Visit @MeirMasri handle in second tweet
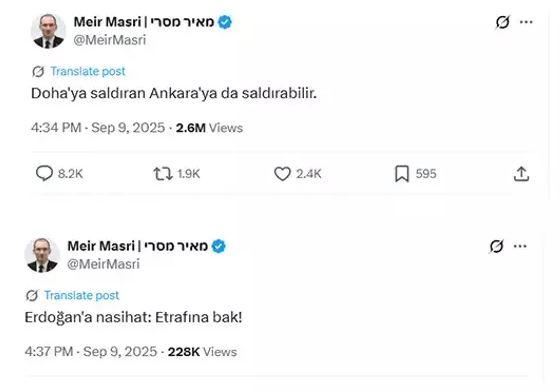Image resolution: width=560 pixels, height=391 pixels. click(x=104, y=264)
